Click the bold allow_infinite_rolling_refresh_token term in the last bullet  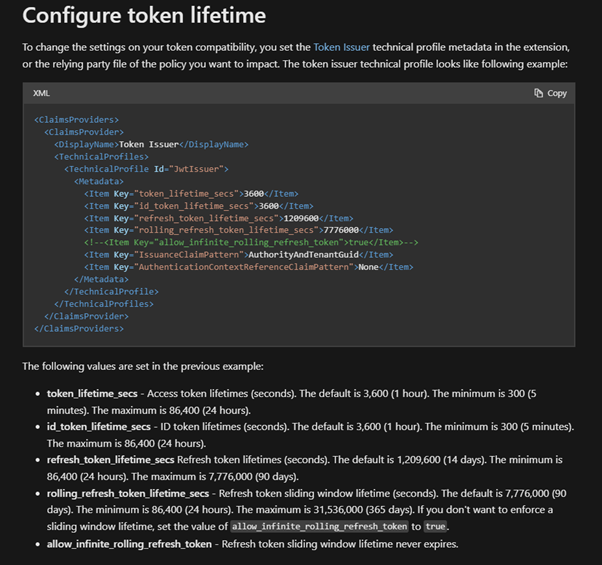[x=129, y=545]
